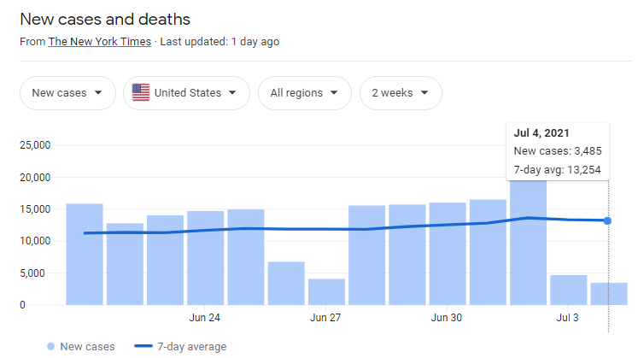Screen dimensions: 644x358
Task: Click the tooltip 7-day avg: 13,254 text
Action: pyautogui.click(x=558, y=170)
